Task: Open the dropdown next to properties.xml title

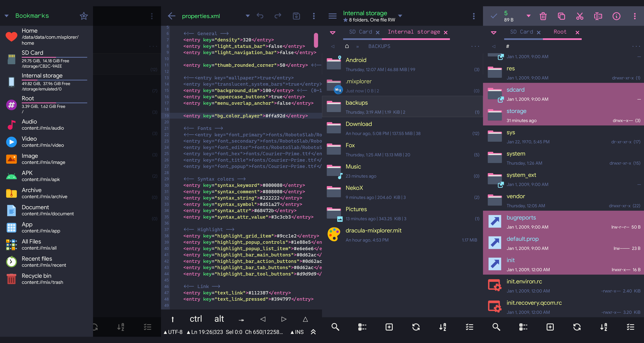Action: [x=247, y=16]
